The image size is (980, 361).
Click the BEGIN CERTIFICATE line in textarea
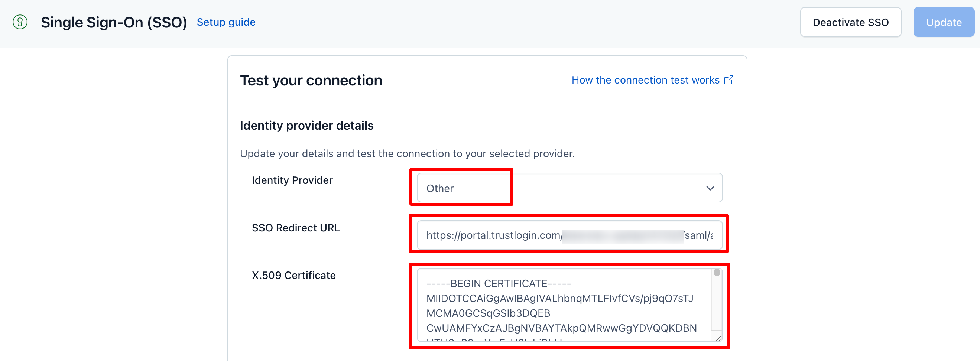[x=499, y=284]
